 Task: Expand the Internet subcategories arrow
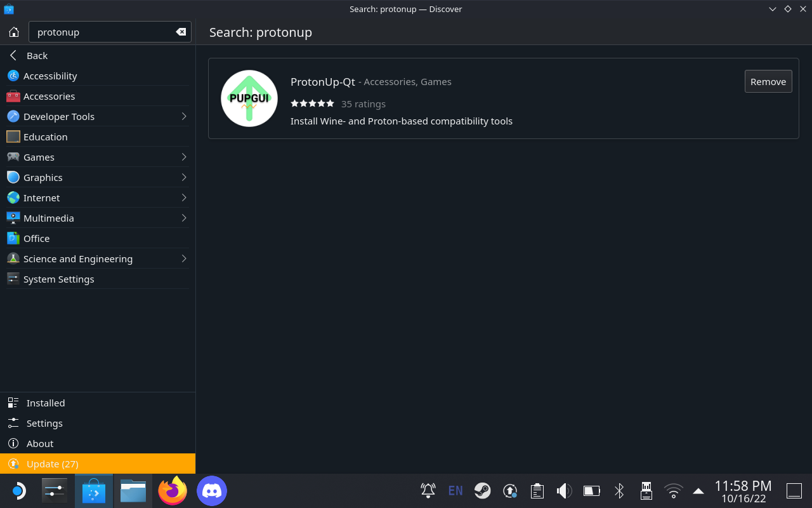(184, 197)
